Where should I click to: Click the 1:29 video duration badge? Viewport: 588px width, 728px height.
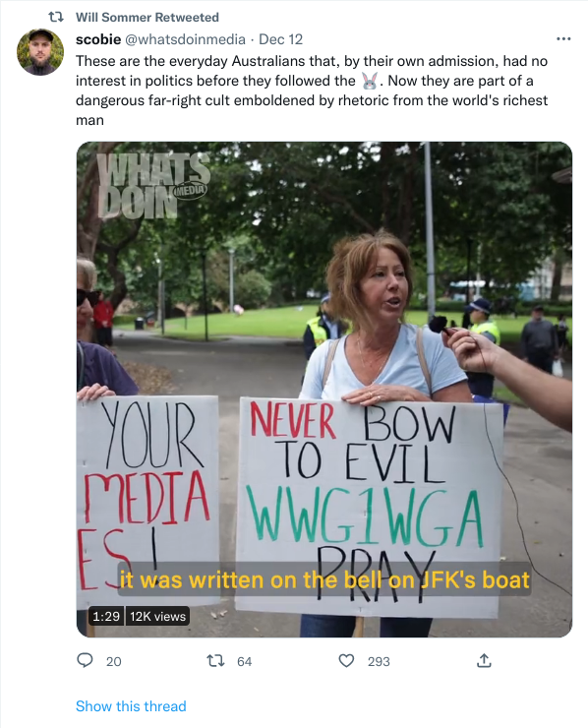(106, 616)
